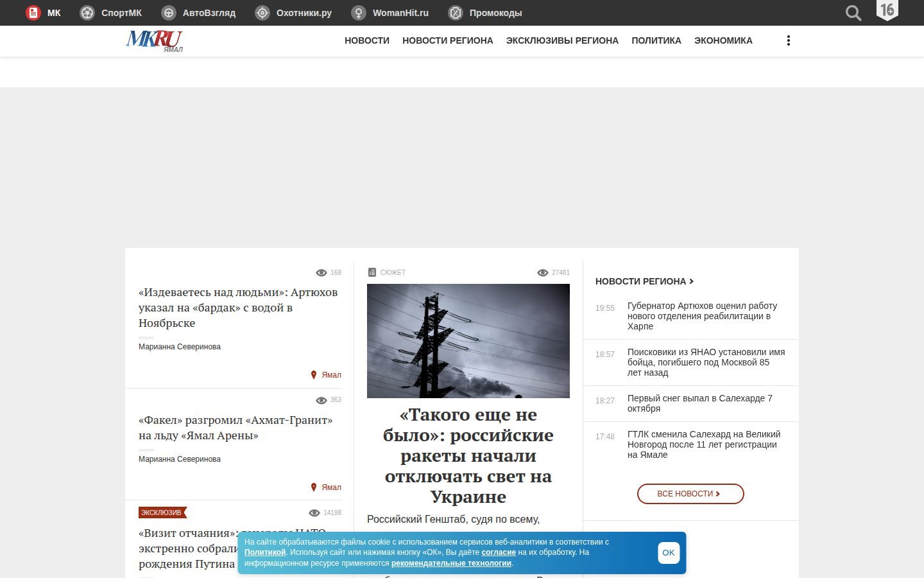
Task: Click the location pin under the Ноябрьск article
Action: coord(314,375)
